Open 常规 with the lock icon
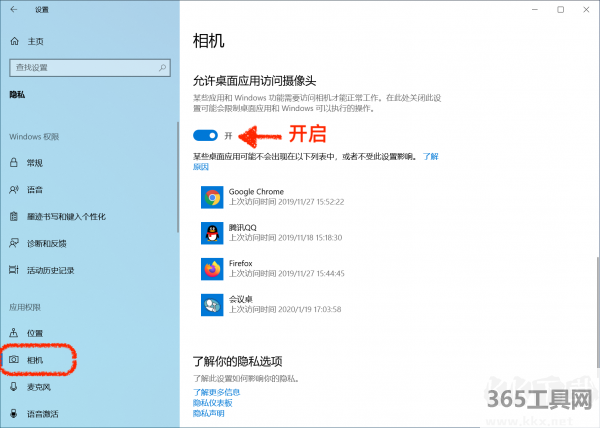This screenshot has height=428, width=600. (x=34, y=162)
